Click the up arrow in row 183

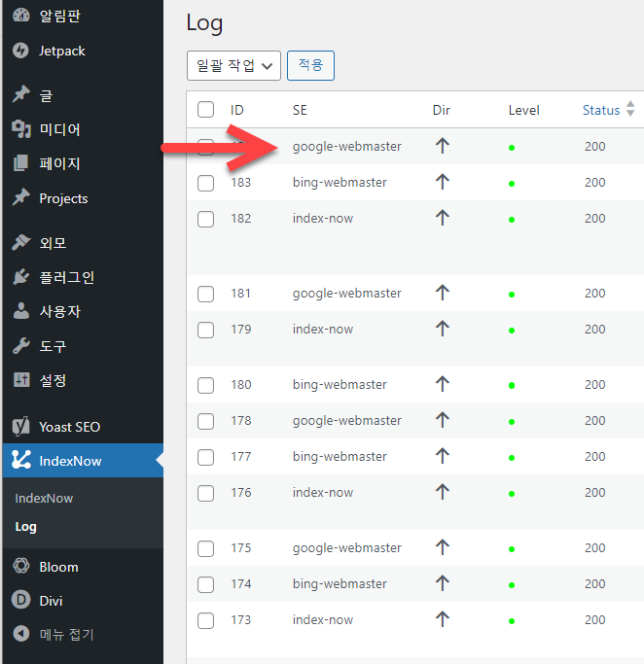tap(443, 182)
